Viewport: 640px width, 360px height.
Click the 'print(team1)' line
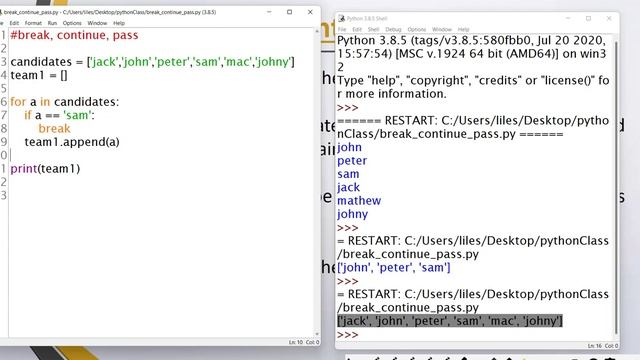pos(45,169)
